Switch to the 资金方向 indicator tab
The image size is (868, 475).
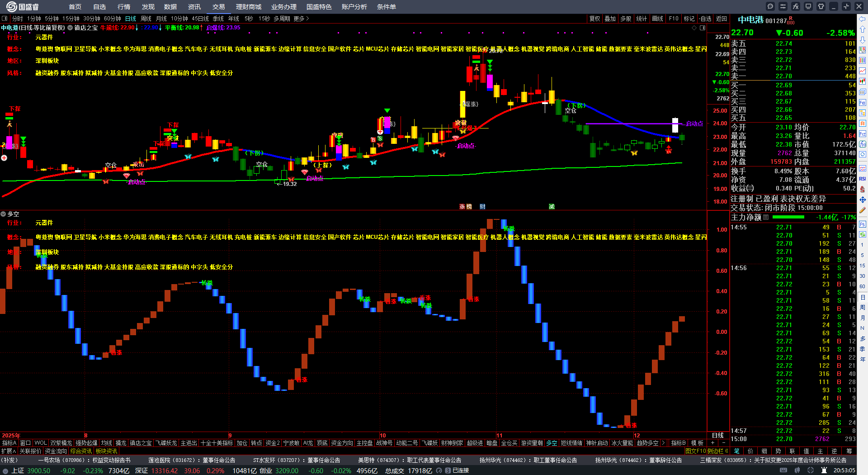tap(342, 443)
